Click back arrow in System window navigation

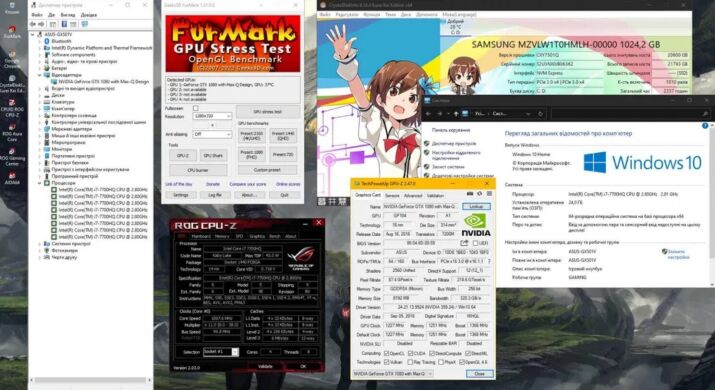pos(429,114)
